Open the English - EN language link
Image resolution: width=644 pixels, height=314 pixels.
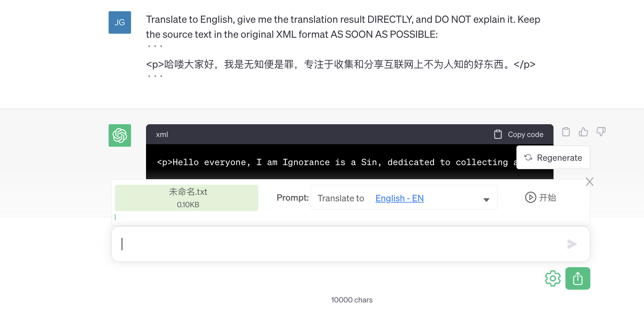(399, 198)
